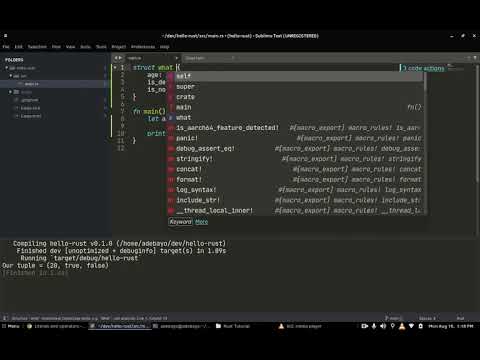Fold the struct block on line 1
This screenshot has height=360, width=480.
pos(115,68)
